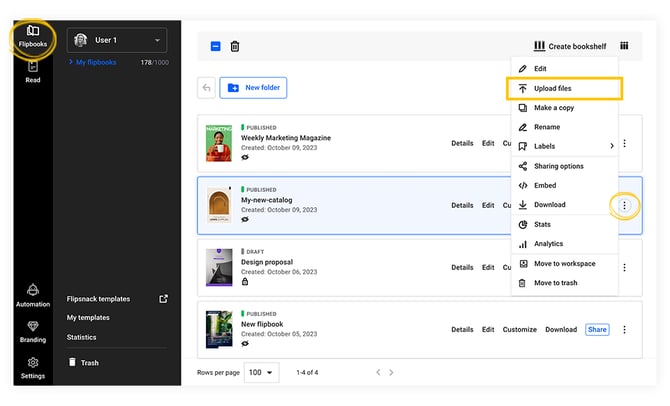Open more options for Design proposal
The height and width of the screenshot is (406, 670).
624,268
